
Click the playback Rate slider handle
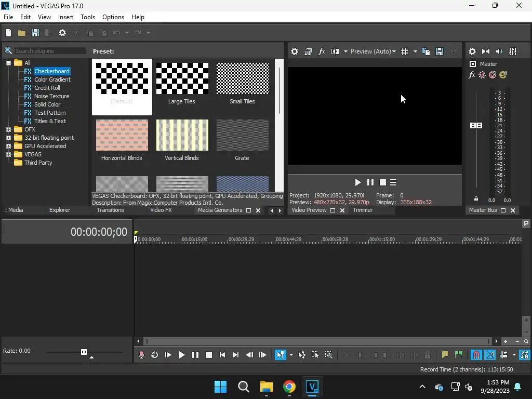84,352
